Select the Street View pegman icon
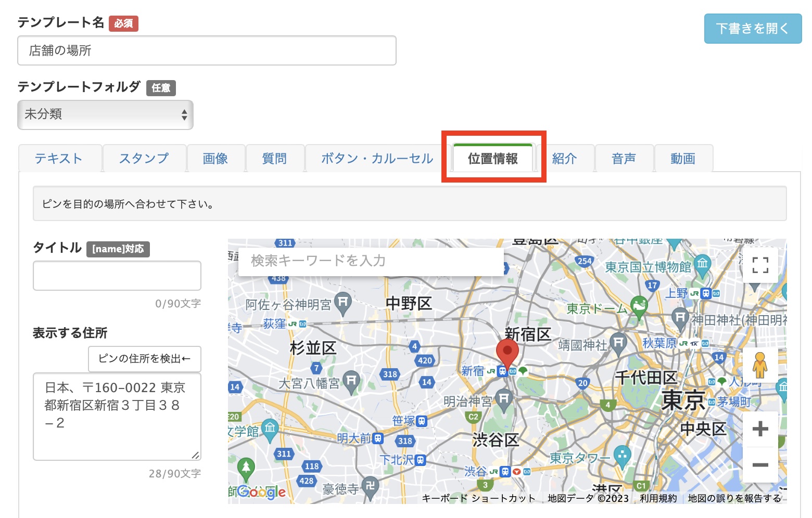Screen dimensions: 812x518 760,365
